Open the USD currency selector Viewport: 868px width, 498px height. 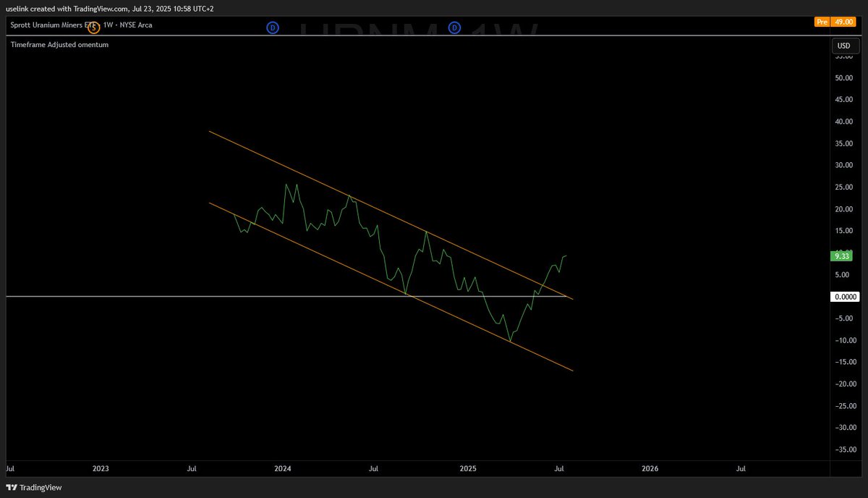[x=843, y=46]
